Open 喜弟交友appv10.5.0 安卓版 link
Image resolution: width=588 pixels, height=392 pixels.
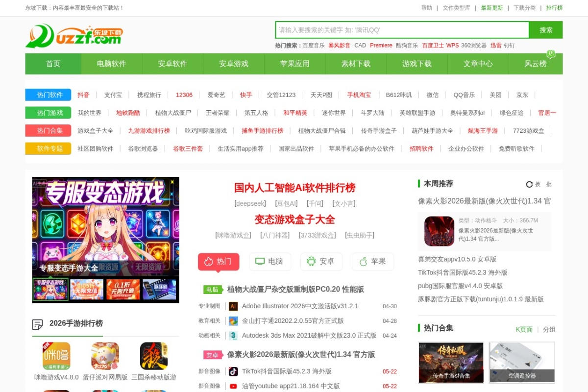457,259
